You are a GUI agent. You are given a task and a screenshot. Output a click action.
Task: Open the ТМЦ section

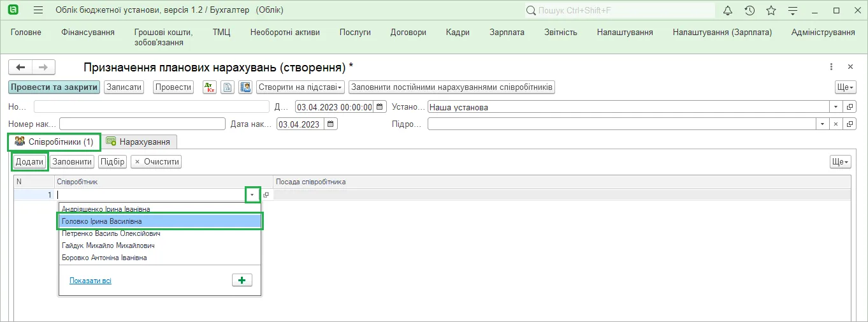point(221,33)
